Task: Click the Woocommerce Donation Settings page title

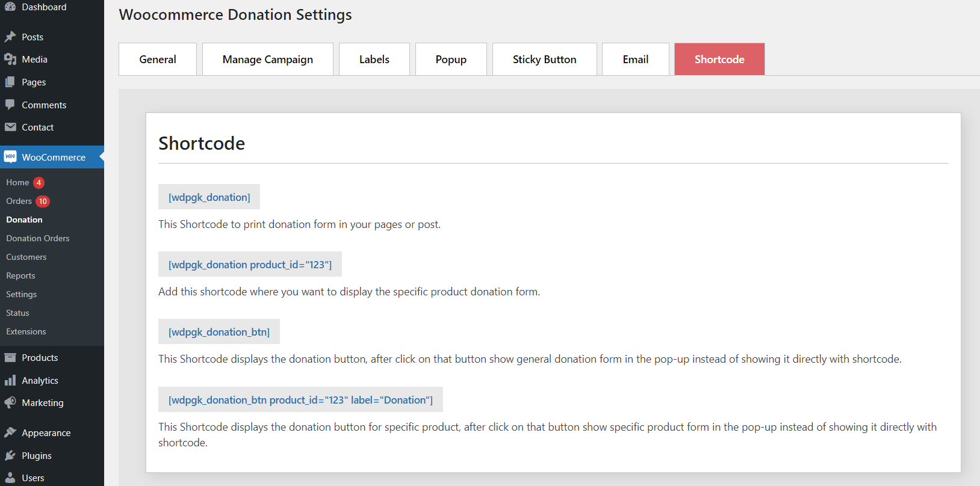Action: [x=235, y=14]
